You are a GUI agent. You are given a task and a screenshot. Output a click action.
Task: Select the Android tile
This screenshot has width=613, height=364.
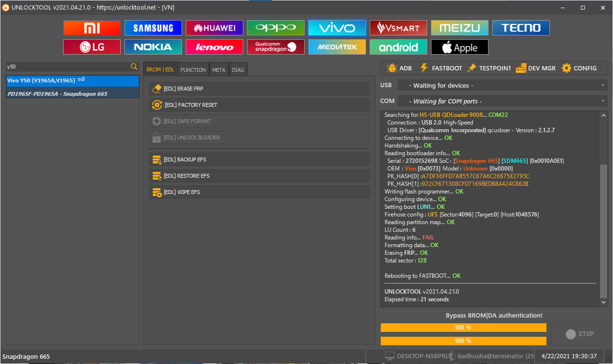click(x=398, y=47)
